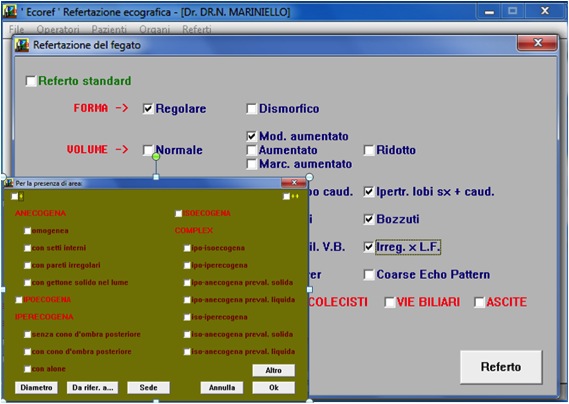Click the Referto button
The width and height of the screenshot is (569, 404).
(501, 367)
